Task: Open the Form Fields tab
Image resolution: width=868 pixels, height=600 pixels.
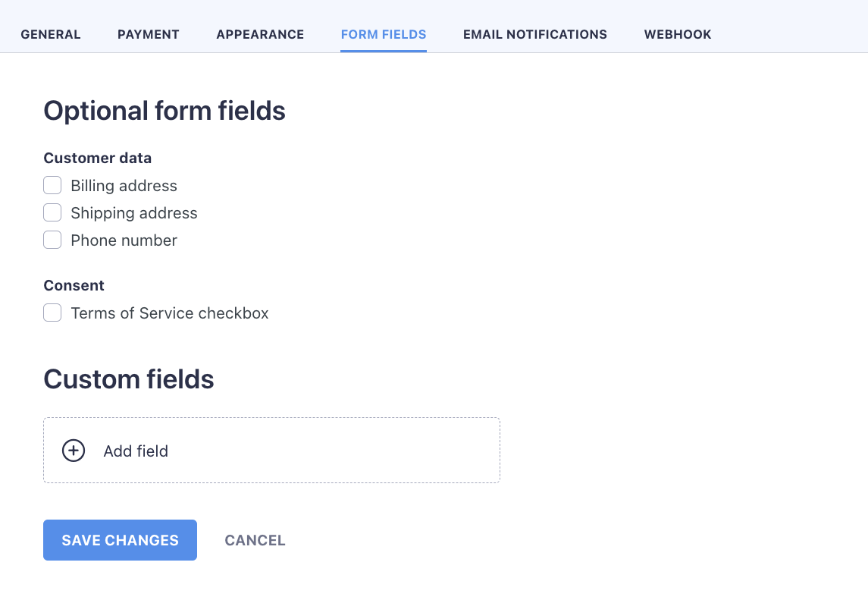Action: pos(384,34)
